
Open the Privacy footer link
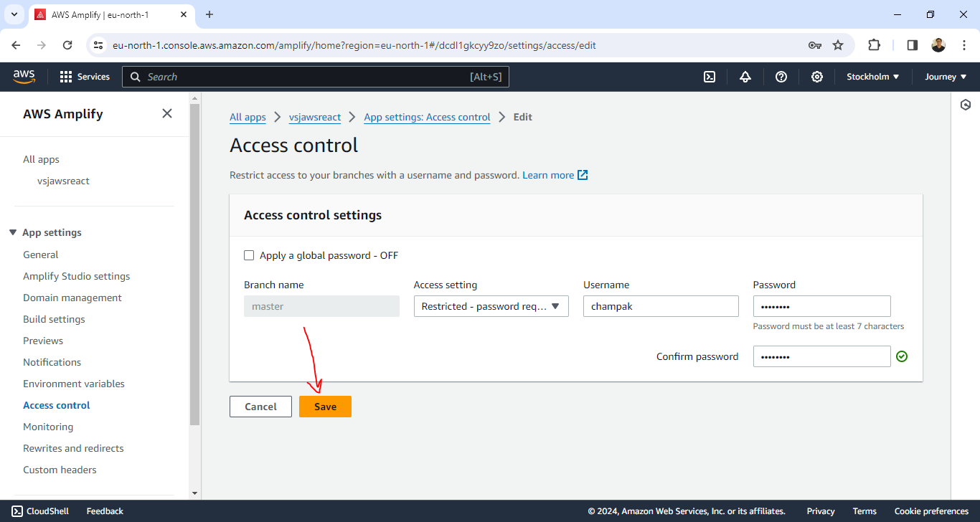(821, 511)
